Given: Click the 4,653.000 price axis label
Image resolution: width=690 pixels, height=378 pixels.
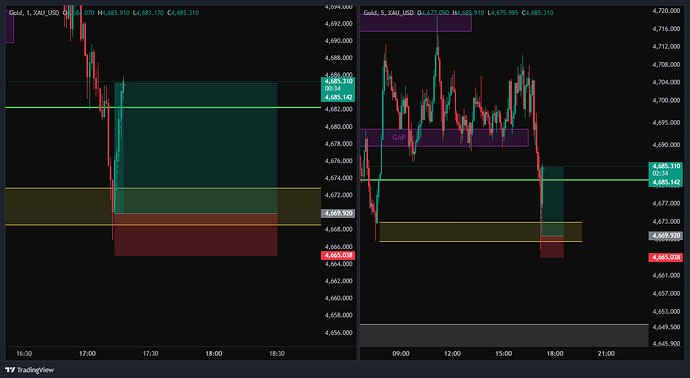Looking at the screenshot, I should pyautogui.click(x=666, y=312).
